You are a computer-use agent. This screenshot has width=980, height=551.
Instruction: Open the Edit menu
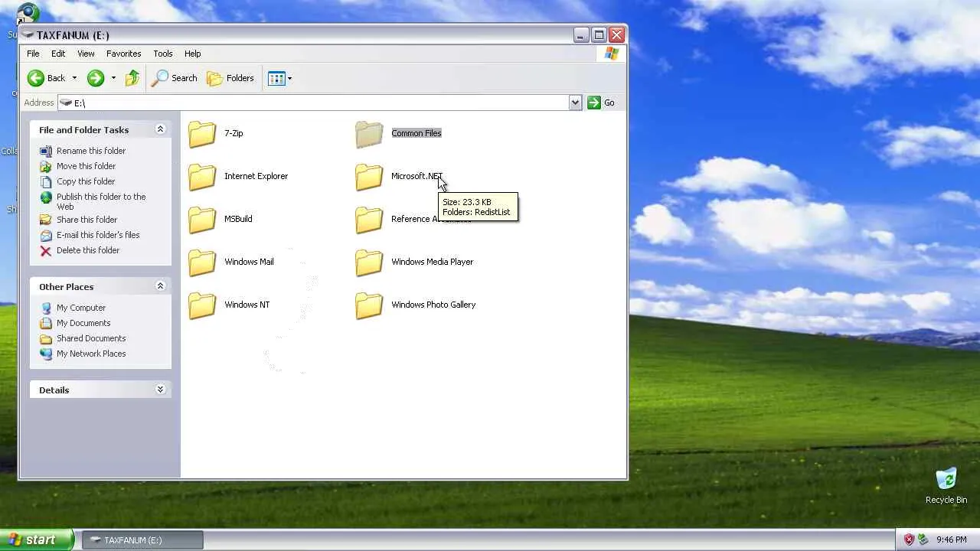coord(58,54)
